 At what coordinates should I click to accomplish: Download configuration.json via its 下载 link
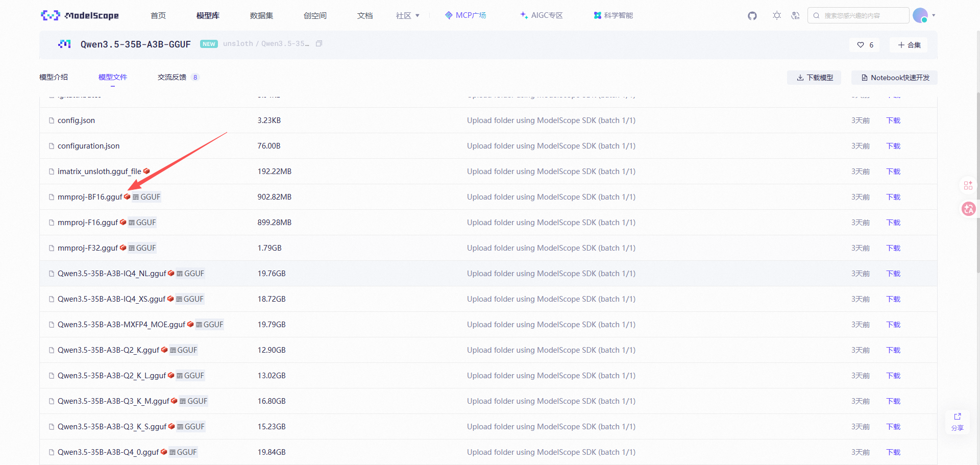(x=893, y=146)
